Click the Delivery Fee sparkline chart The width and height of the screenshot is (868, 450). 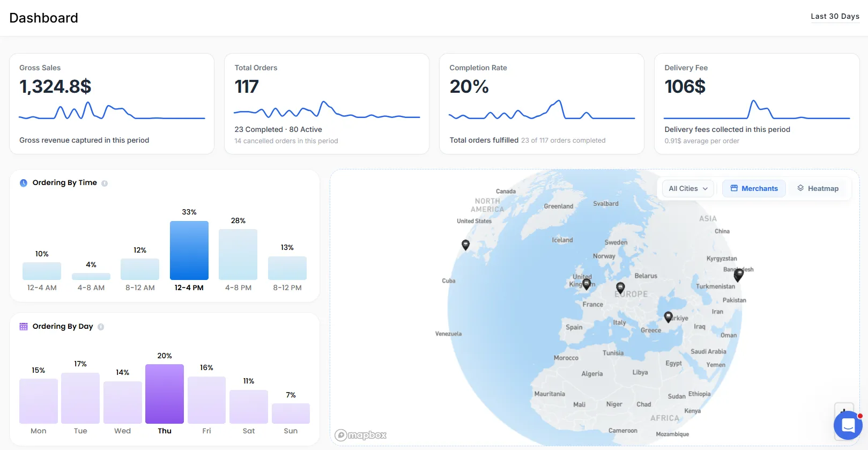click(x=757, y=109)
